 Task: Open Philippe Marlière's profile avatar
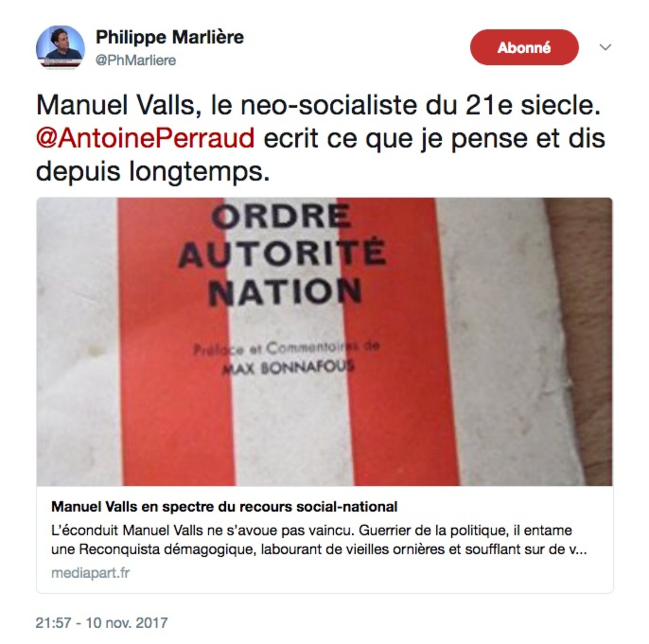tap(60, 47)
